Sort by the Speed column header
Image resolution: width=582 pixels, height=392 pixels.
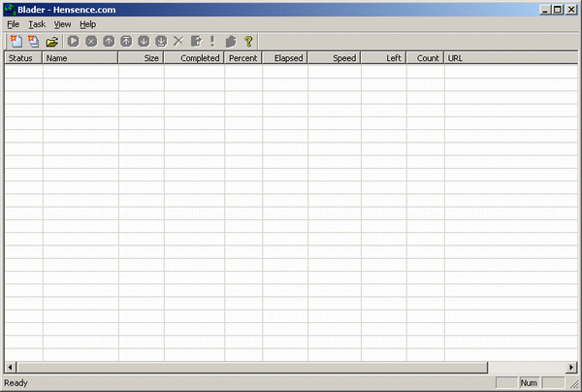pos(334,58)
